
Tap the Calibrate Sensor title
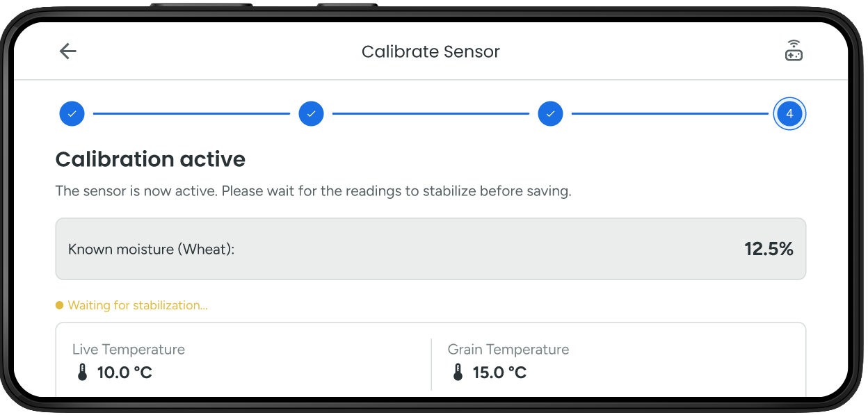(431, 51)
